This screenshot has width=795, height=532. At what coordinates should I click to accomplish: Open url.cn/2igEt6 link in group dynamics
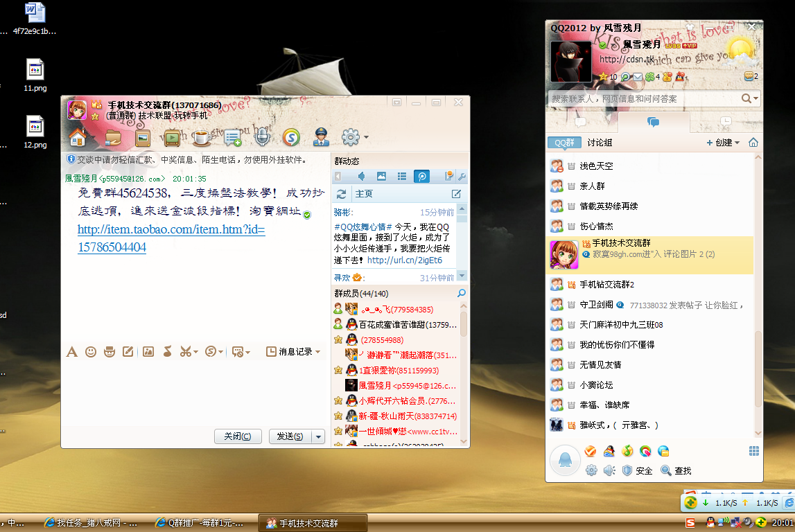click(405, 260)
